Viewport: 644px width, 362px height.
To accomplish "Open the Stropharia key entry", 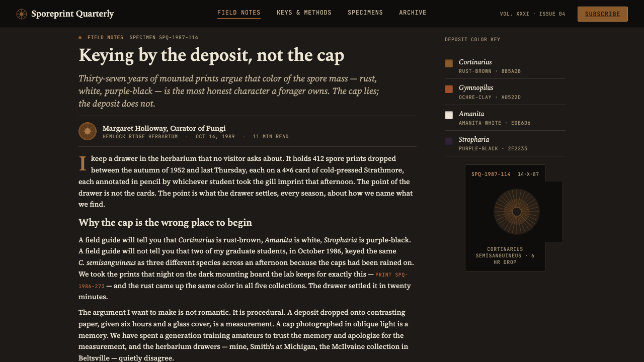I will coord(505,144).
